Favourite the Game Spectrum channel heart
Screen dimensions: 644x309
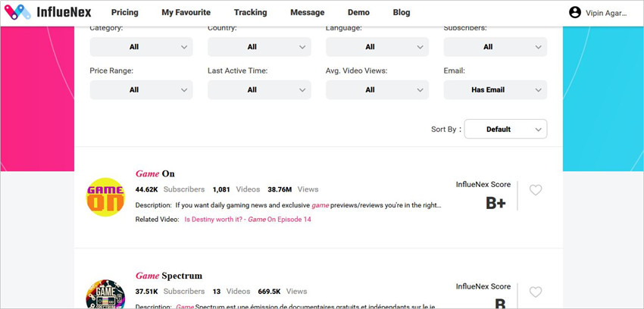click(536, 292)
